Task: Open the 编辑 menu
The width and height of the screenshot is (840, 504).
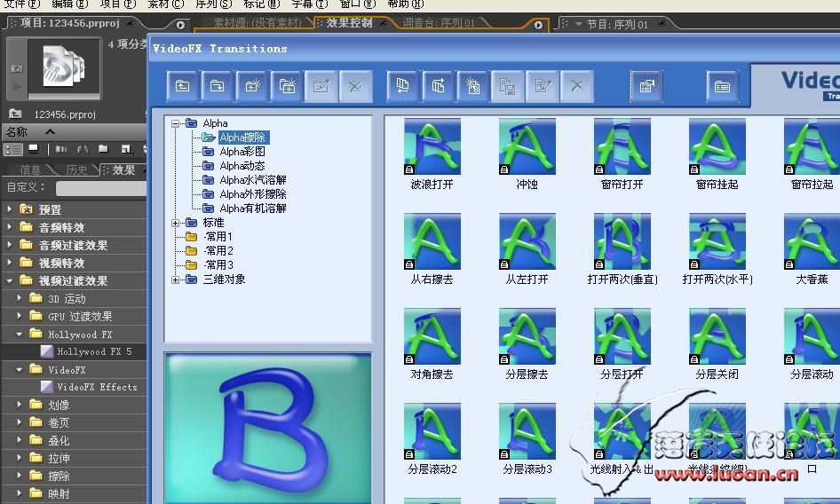Action: click(x=69, y=4)
